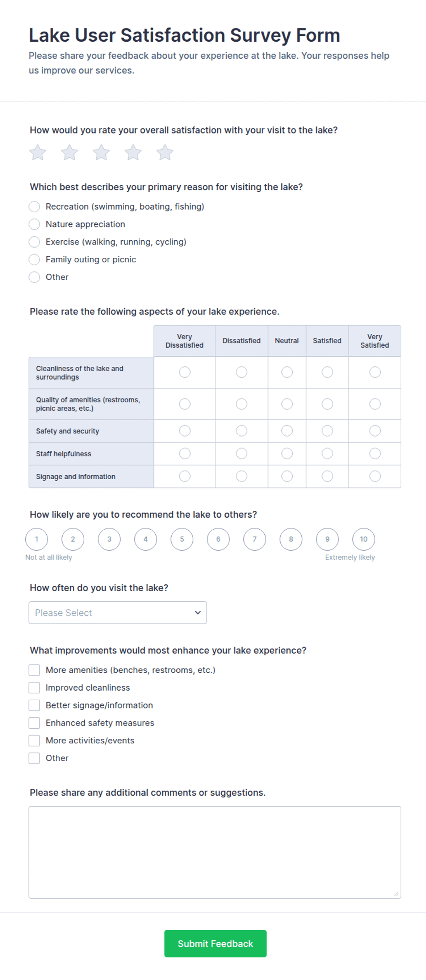Tick the Improved cleanliness checkbox
The image size is (426, 980).
tap(34, 688)
